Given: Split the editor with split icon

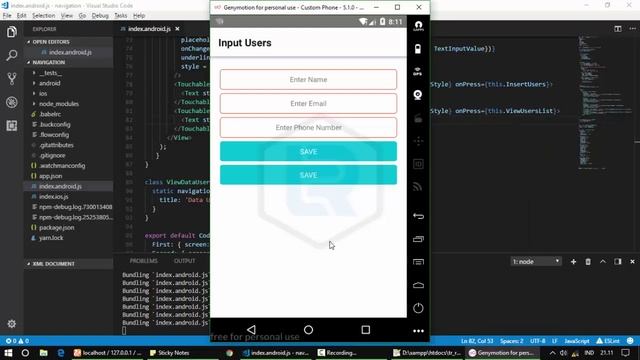Looking at the screenshot, I should (x=618, y=29).
